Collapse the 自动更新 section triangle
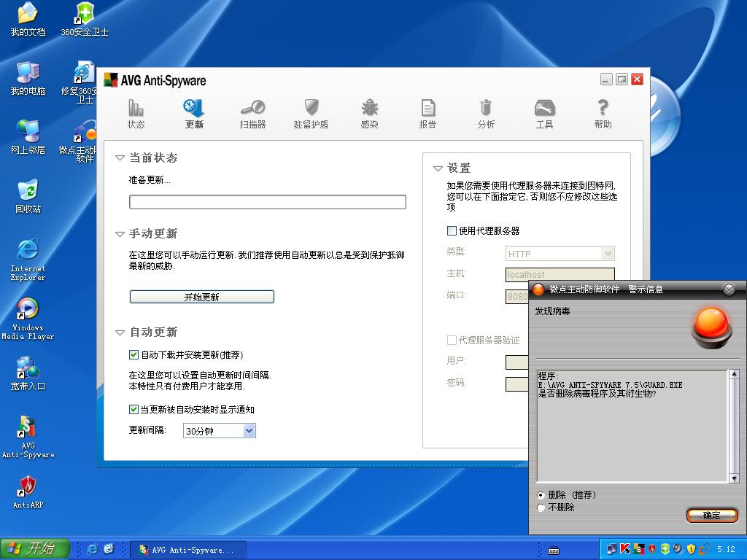 coord(120,332)
